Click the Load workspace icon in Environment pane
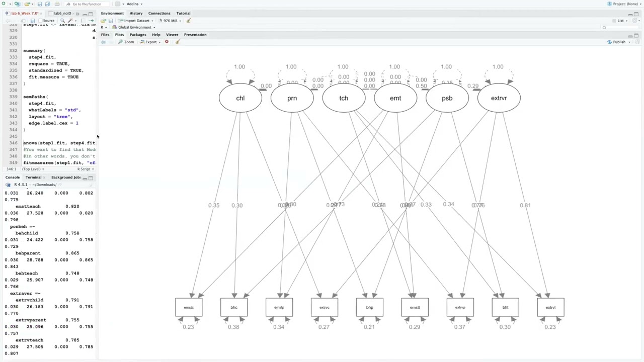 point(103,21)
